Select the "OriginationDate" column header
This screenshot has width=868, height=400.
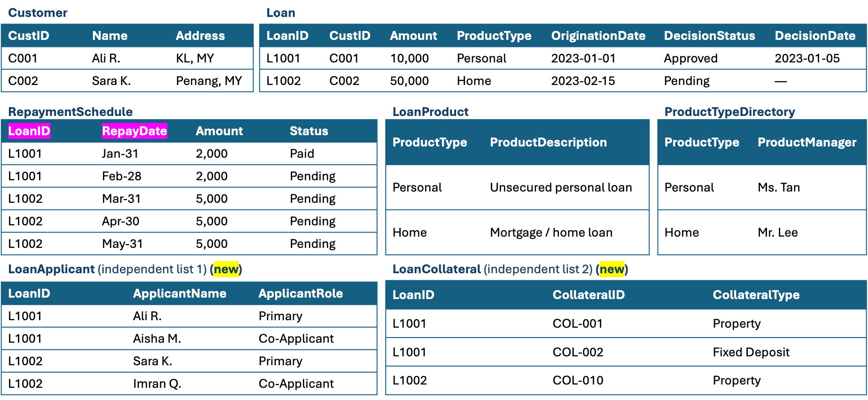click(598, 36)
